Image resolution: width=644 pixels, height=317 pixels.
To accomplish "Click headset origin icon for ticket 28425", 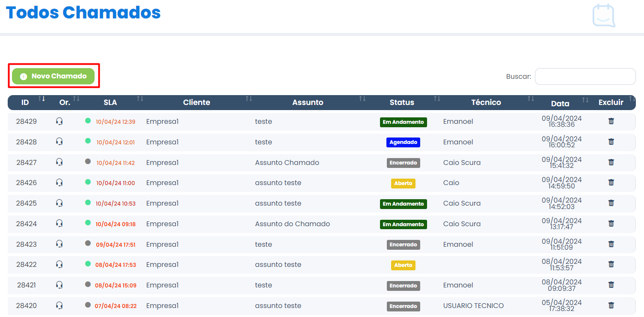I will pyautogui.click(x=59, y=203).
